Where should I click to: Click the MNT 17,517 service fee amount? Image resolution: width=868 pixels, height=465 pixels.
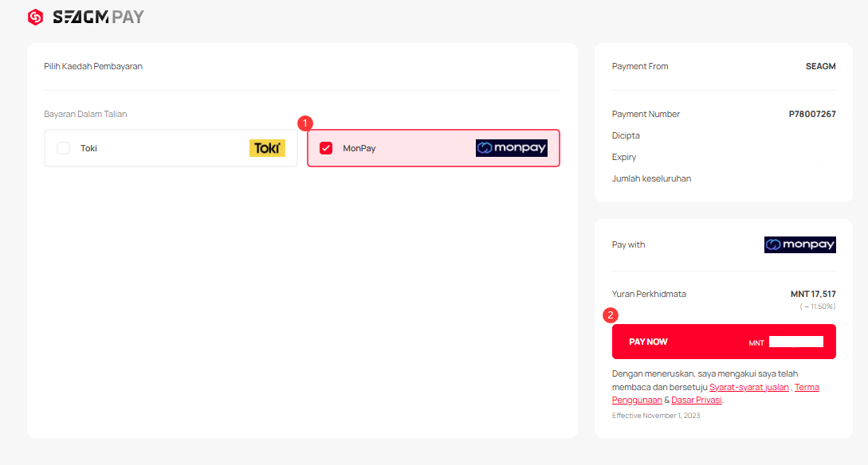click(812, 294)
